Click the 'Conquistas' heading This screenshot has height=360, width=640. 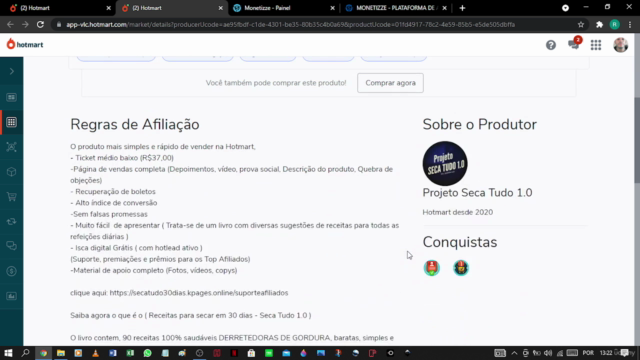(460, 242)
